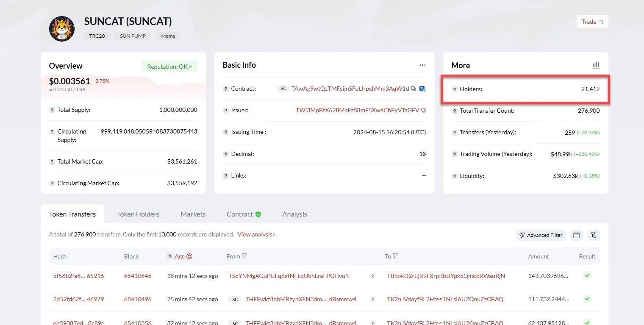Click the column filter settings icon
644x325 pixels.
pyautogui.click(x=594, y=235)
